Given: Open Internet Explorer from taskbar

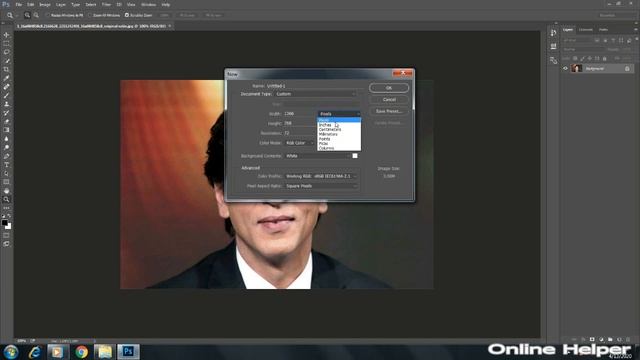Looking at the screenshot, I should (34, 352).
